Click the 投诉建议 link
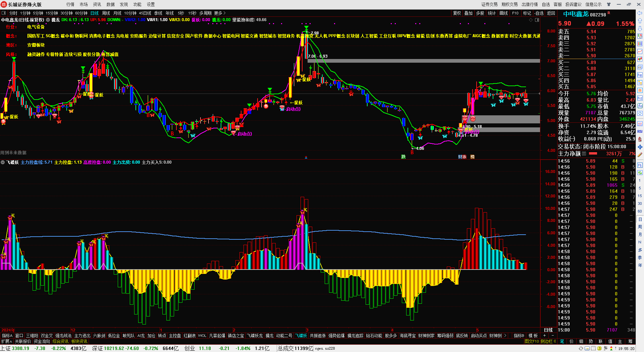The image size is (644, 352). [x=573, y=4]
